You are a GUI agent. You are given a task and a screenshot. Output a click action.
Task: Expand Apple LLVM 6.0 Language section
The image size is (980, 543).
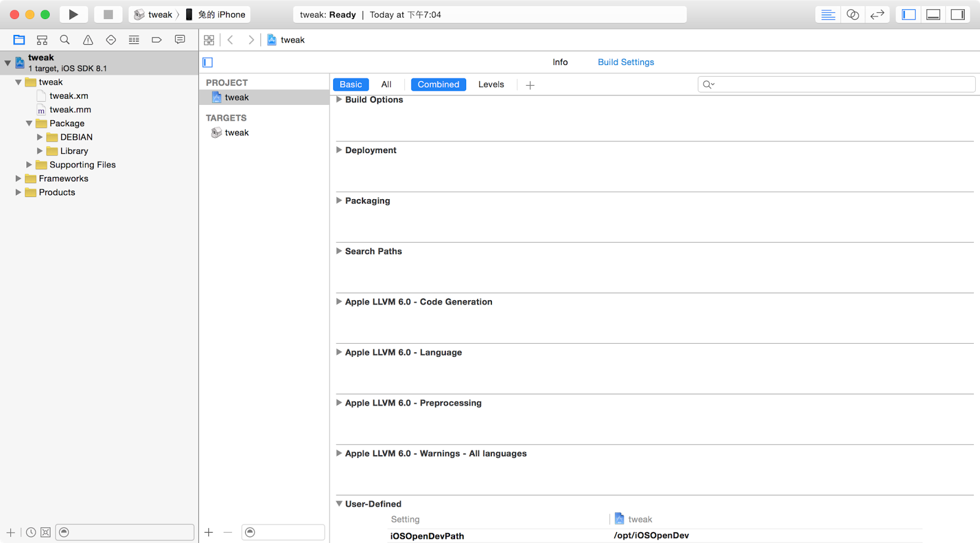click(339, 352)
